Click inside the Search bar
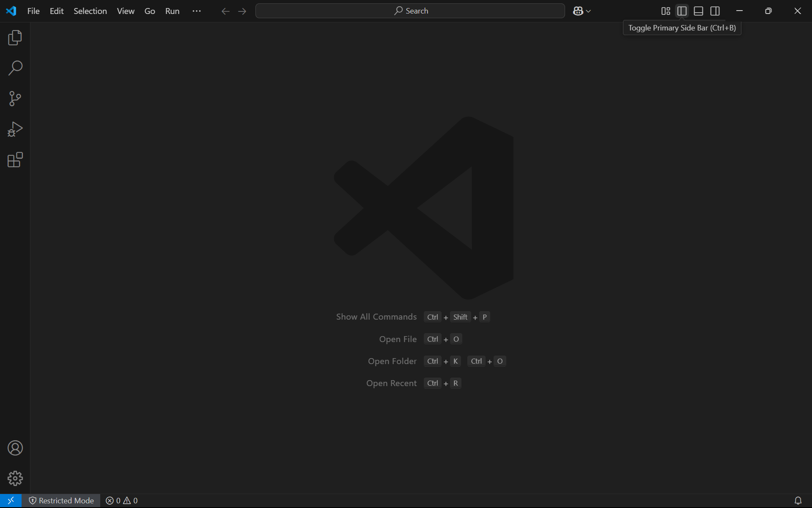Screen dimensions: 812x508 [409, 11]
